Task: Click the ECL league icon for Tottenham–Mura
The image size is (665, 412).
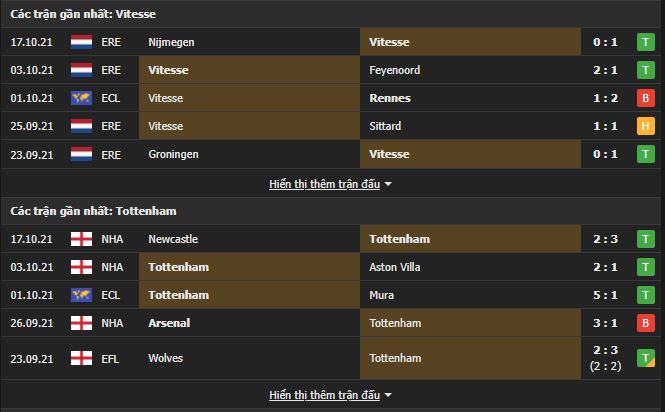Action: coord(81,295)
